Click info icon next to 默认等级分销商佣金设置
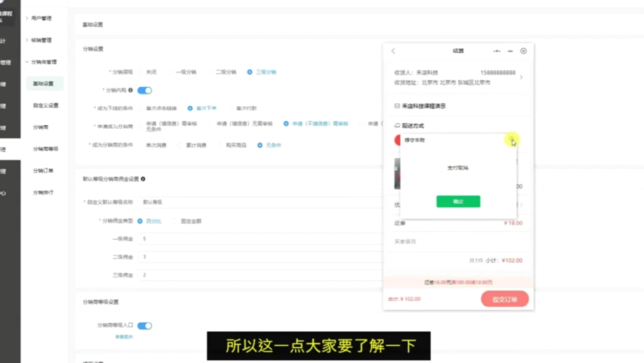The image size is (644, 363). pyautogui.click(x=143, y=179)
